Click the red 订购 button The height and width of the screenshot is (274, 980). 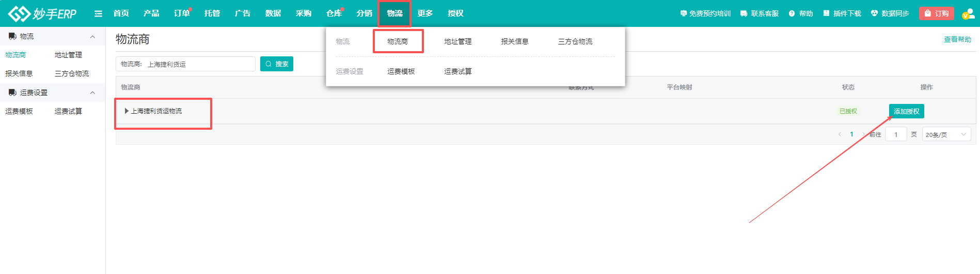[x=936, y=13]
